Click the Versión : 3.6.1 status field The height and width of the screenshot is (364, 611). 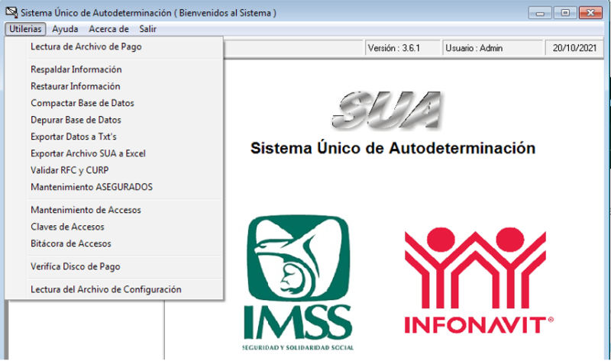coord(402,48)
